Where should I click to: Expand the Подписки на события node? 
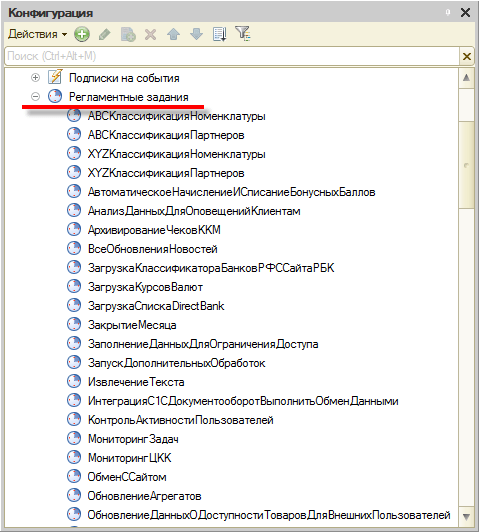pos(35,78)
